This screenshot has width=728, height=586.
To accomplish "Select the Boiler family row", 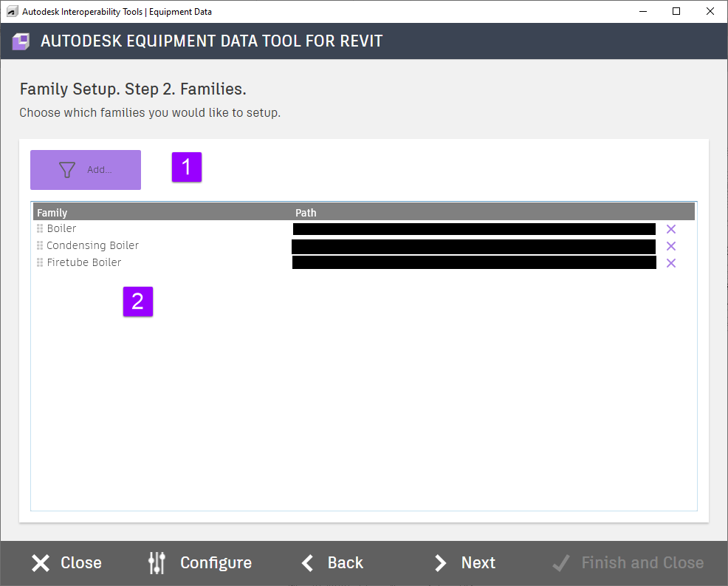I will tap(364, 228).
